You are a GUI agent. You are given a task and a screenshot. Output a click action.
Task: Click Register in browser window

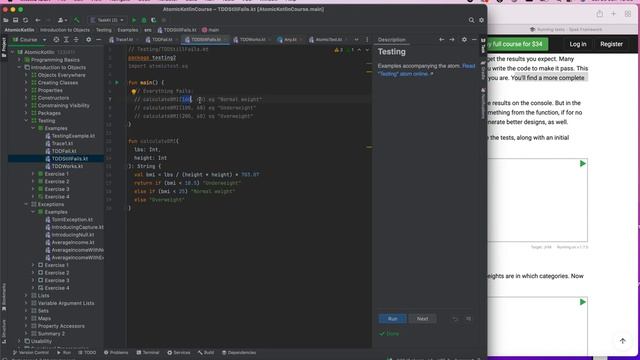611,44
